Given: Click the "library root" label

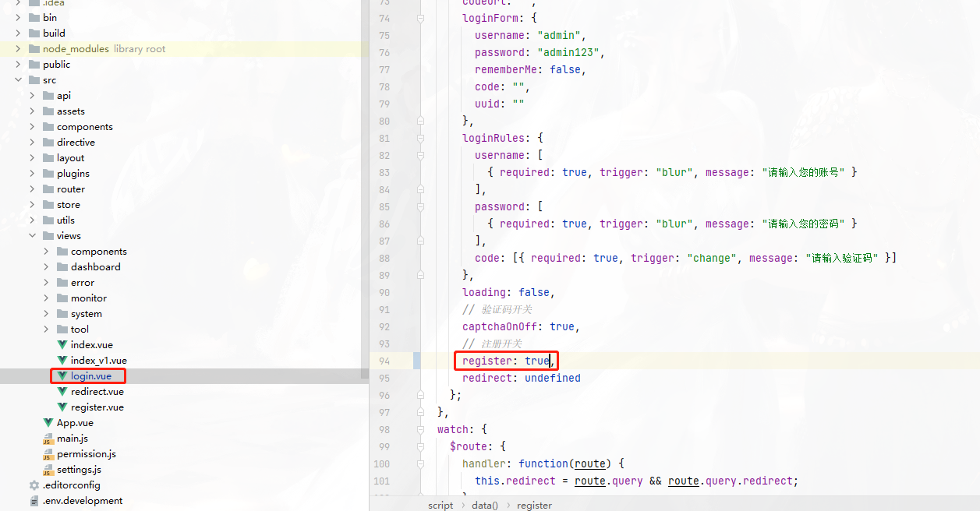Looking at the screenshot, I should pyautogui.click(x=140, y=49).
